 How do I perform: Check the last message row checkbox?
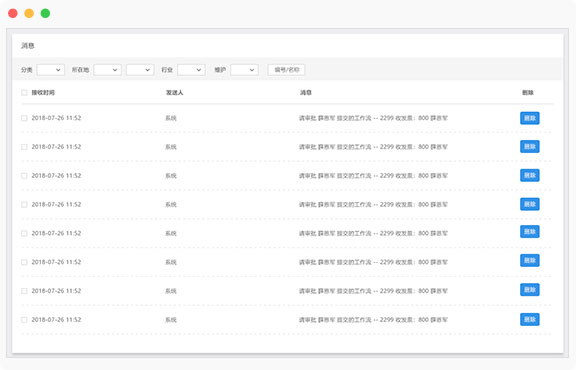coord(24,320)
